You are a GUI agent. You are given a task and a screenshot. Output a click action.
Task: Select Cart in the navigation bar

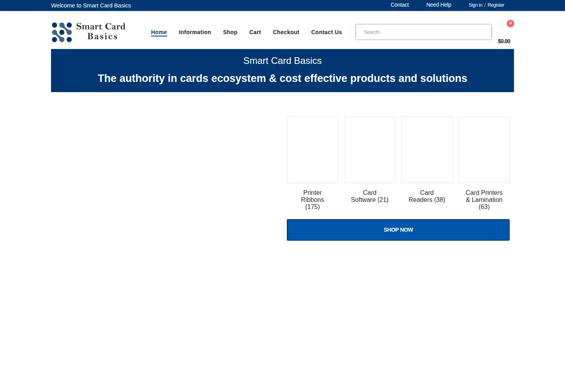[x=255, y=32]
